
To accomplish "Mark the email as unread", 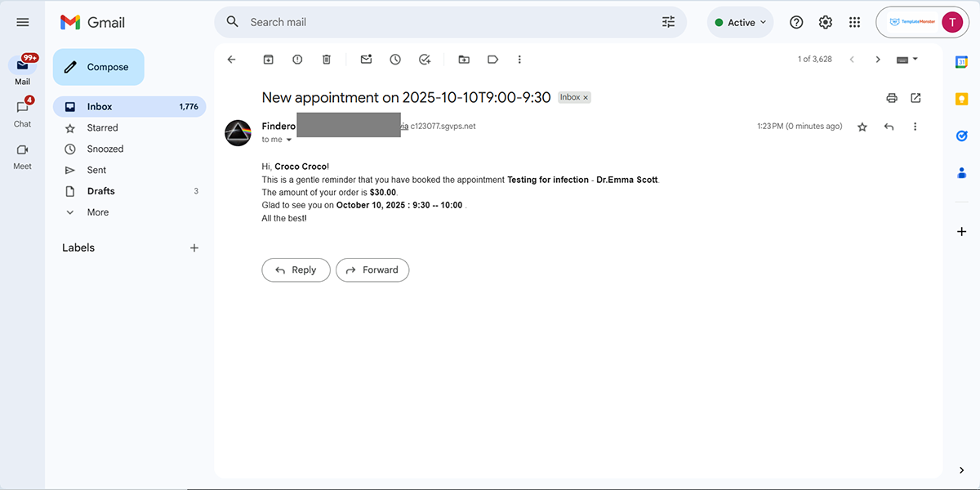I will pos(366,59).
